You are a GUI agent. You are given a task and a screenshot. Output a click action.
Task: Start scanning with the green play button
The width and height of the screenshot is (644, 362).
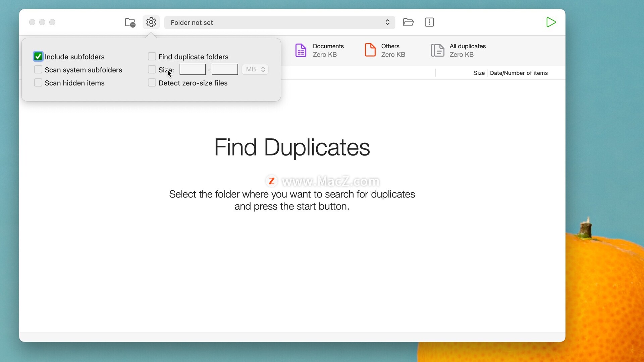coord(551,22)
